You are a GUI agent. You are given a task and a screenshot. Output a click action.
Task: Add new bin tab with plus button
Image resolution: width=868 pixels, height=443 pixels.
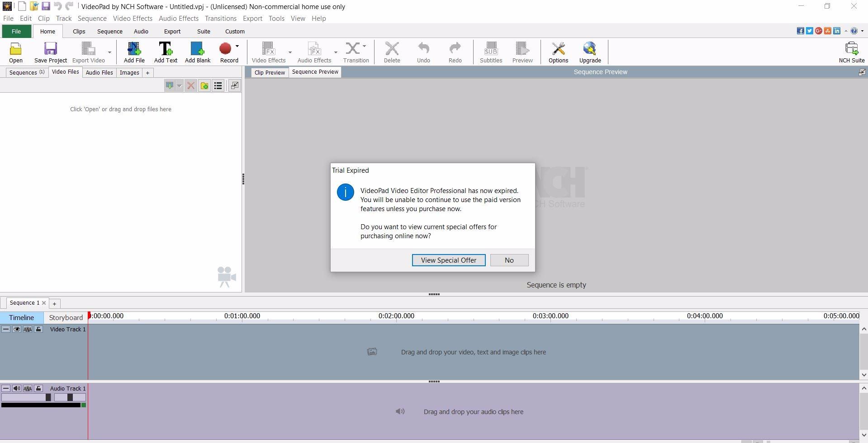(x=147, y=72)
